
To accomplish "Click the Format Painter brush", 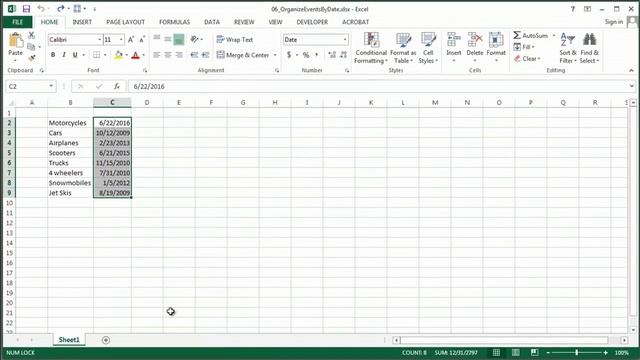I will point(31,58).
